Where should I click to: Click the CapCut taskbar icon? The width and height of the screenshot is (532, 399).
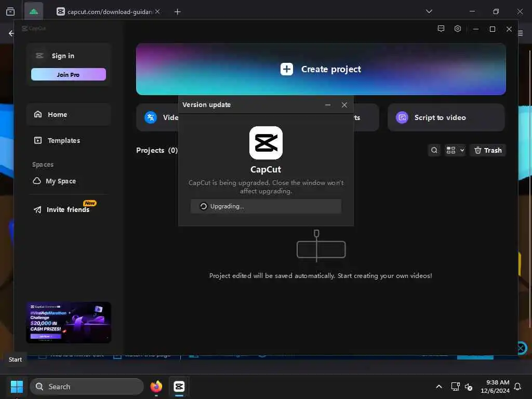click(x=179, y=387)
